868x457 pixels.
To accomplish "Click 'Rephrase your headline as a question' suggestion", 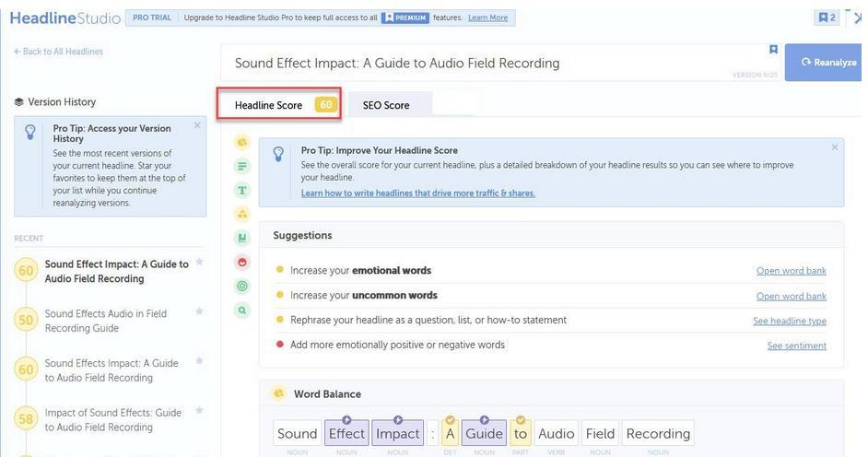I will point(428,320).
